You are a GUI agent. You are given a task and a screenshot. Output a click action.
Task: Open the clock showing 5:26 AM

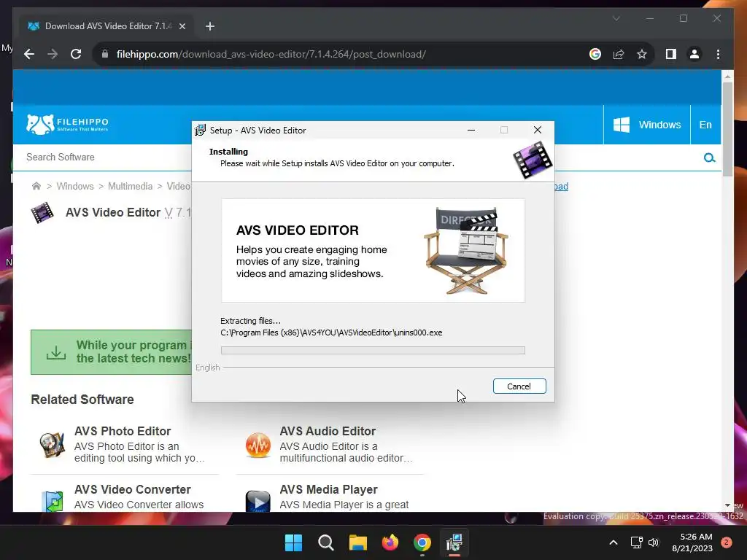pos(692,542)
